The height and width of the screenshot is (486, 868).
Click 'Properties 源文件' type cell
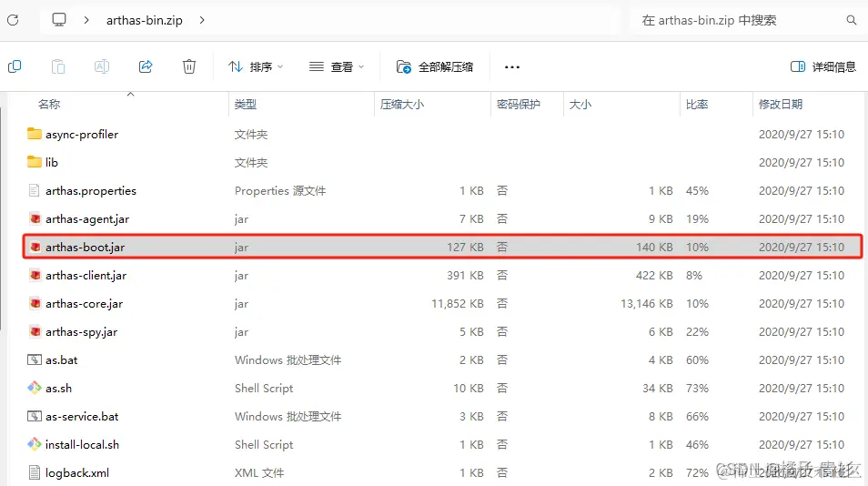280,191
